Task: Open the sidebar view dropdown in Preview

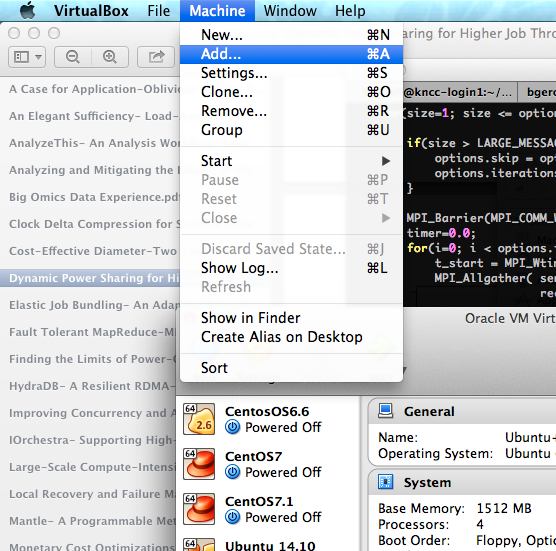Action: tap(27, 57)
